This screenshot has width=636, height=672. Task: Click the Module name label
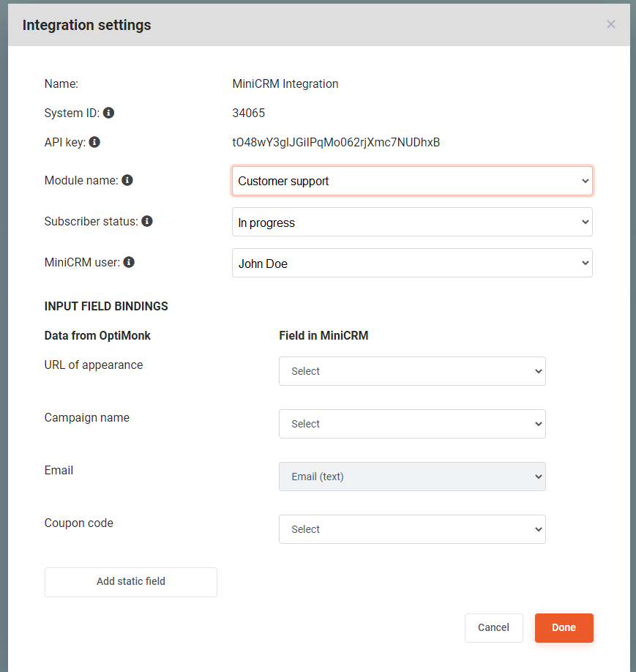[81, 180]
